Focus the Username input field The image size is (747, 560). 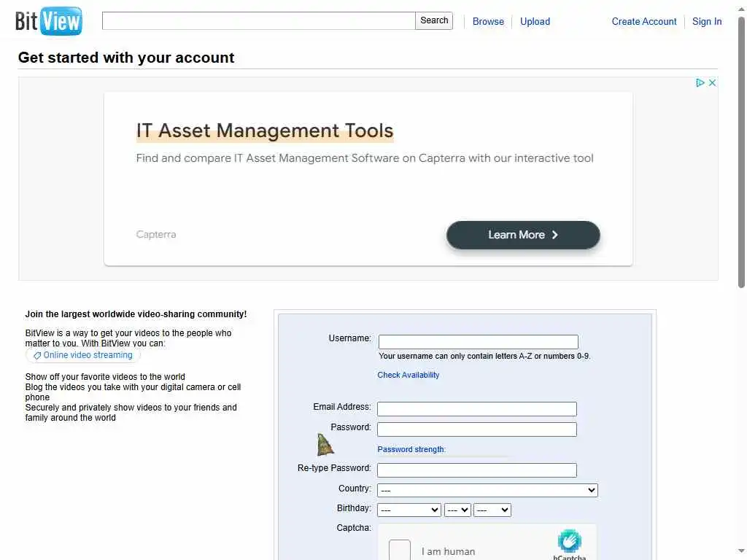[479, 342]
